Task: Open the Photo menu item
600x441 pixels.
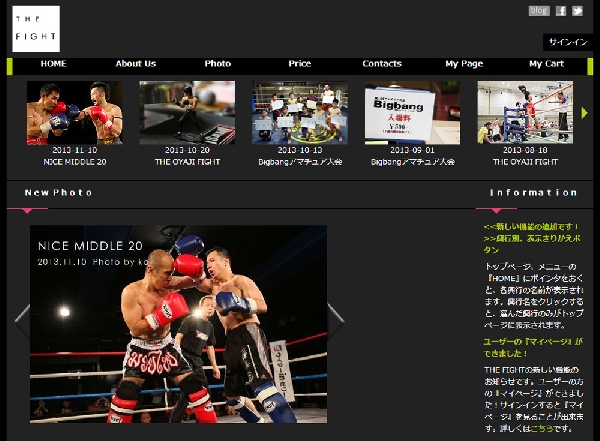Action: click(x=218, y=64)
